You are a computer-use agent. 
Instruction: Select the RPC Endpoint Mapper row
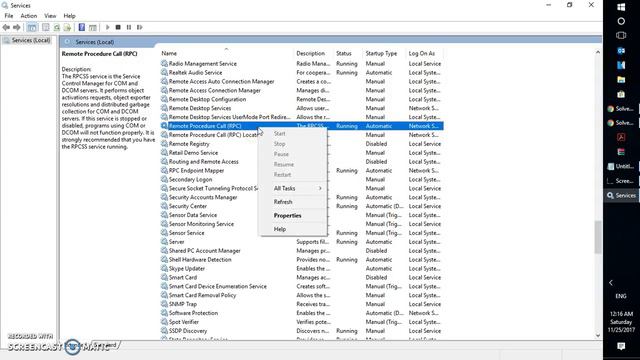pos(301,171)
